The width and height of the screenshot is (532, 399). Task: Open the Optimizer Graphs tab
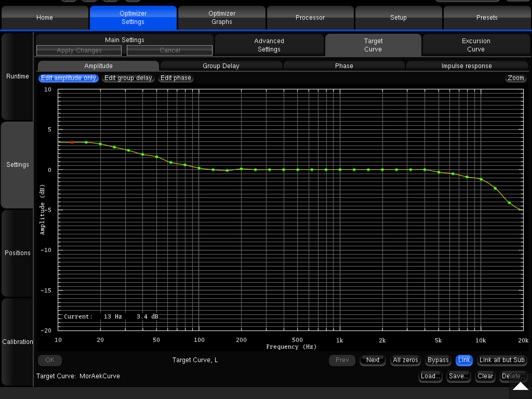pos(222,18)
